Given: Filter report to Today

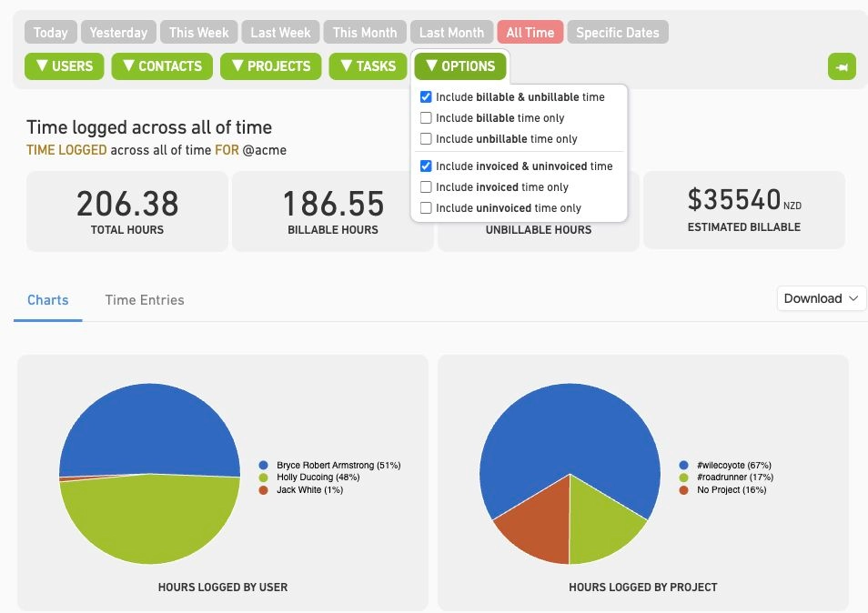Looking at the screenshot, I should pos(50,33).
